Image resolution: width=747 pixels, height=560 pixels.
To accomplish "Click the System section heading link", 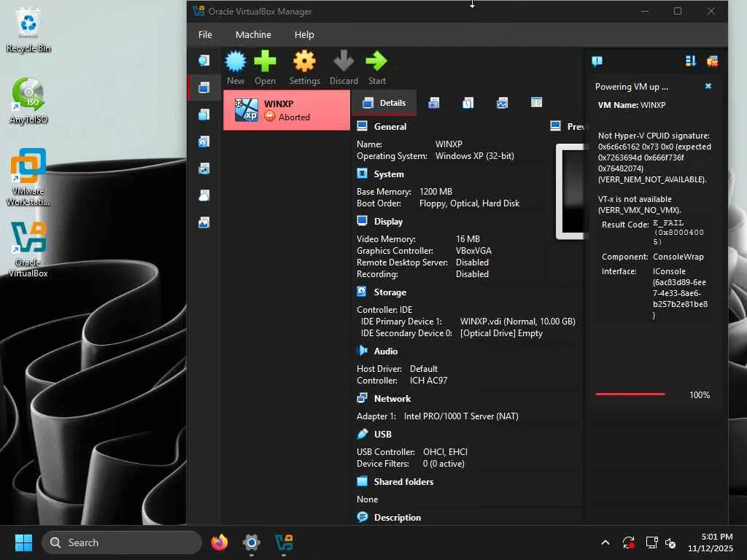I will coord(389,174).
